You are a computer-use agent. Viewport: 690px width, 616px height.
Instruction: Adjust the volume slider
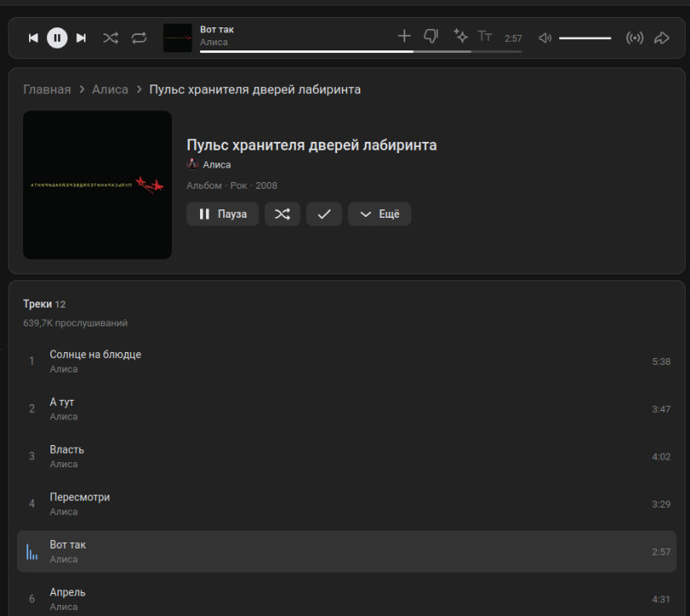tap(585, 38)
